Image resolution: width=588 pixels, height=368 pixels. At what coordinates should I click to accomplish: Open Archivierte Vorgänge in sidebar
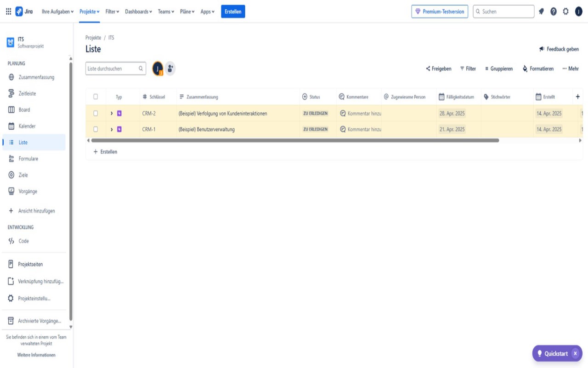[34, 321]
